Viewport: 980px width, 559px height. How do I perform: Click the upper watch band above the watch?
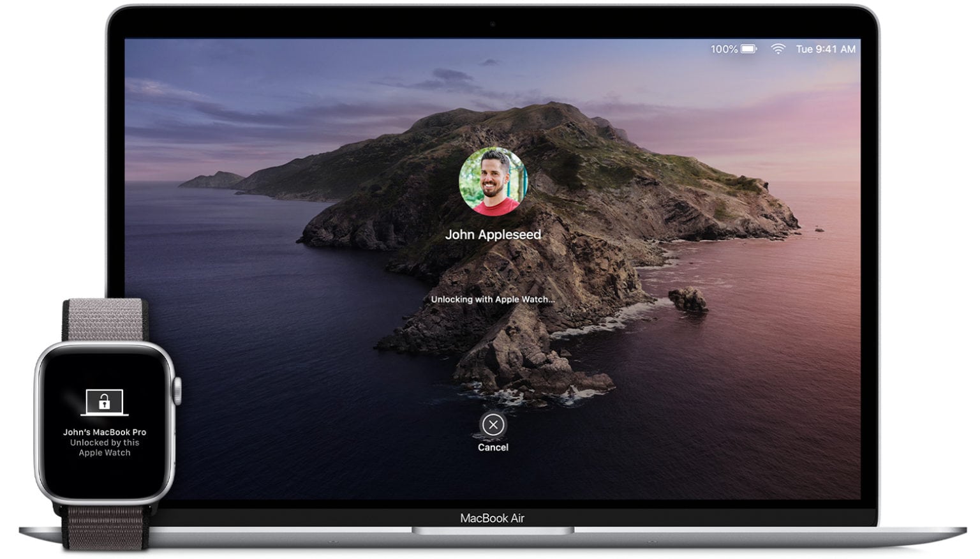105,319
